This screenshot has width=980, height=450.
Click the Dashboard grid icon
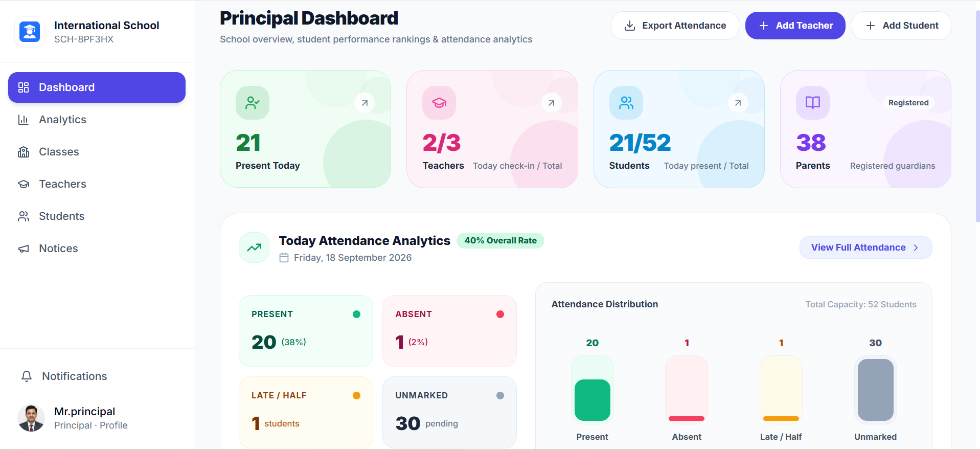click(24, 87)
